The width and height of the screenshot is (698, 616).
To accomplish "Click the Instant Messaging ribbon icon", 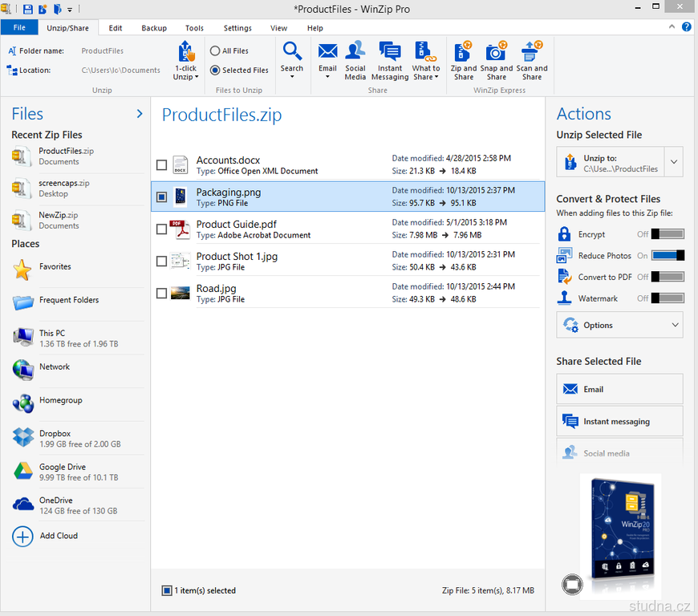I will click(390, 51).
